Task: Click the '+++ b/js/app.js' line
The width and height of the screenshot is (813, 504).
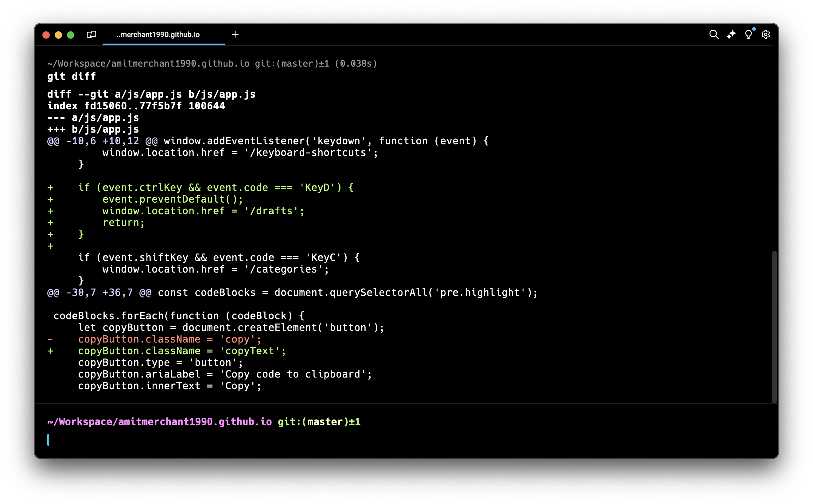Action: coord(93,129)
